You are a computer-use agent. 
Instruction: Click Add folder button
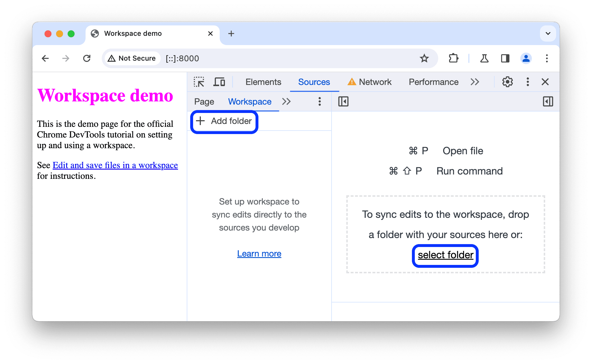coord(225,121)
